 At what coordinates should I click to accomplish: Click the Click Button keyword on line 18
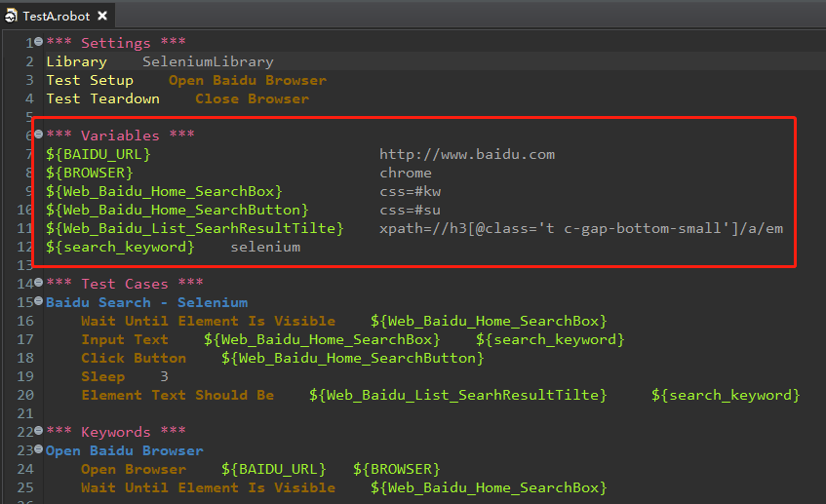[x=134, y=358]
